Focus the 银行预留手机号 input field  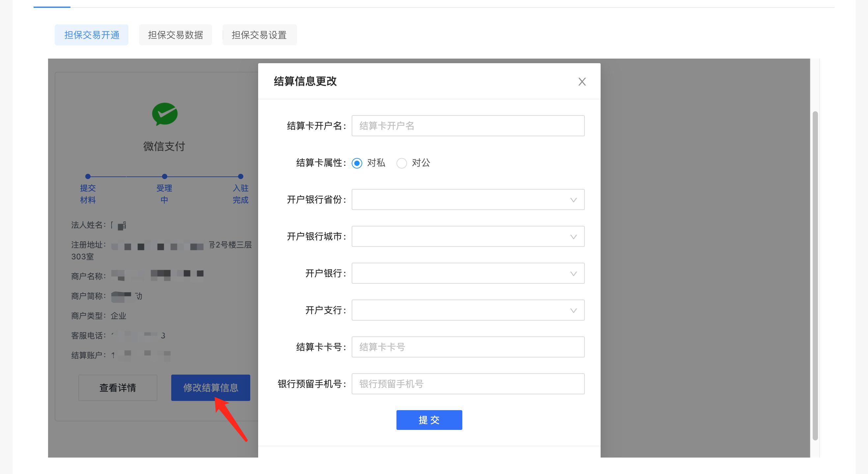click(x=468, y=384)
